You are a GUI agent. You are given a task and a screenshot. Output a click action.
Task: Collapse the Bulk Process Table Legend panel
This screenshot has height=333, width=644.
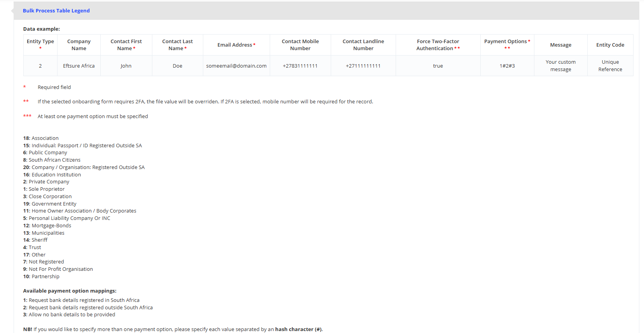(56, 10)
